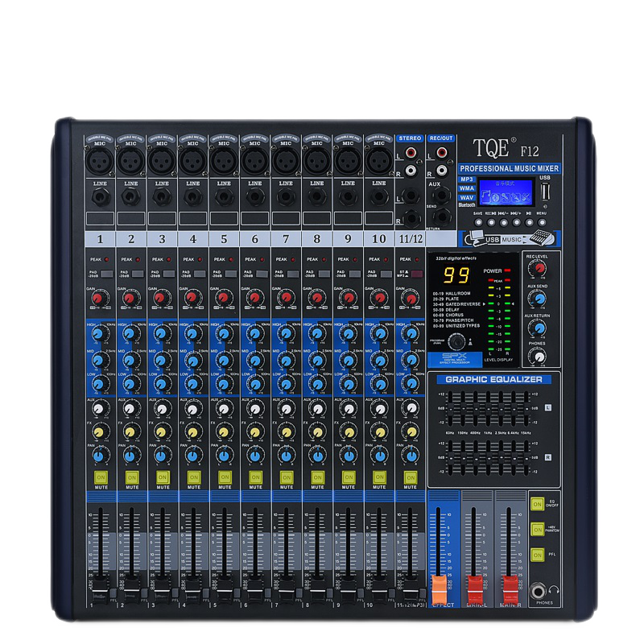Click the channel 11/12 number label
This screenshot has height=644, width=644.
(x=411, y=239)
